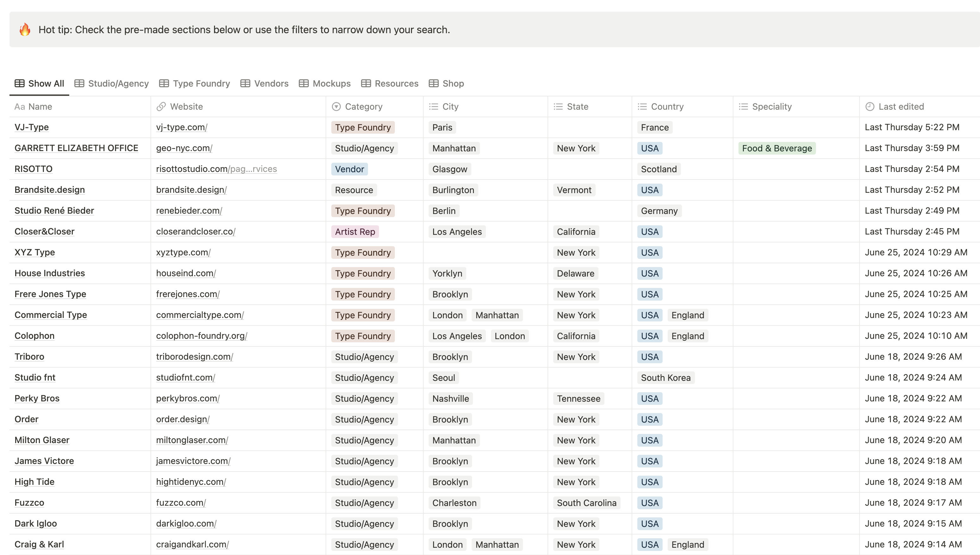
Task: Open the Country column header menu
Action: (x=683, y=107)
